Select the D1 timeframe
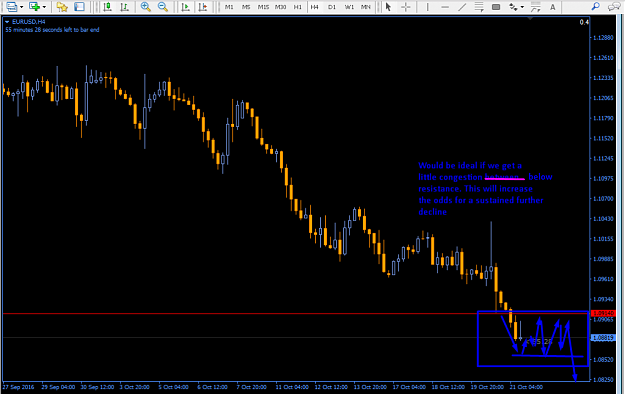Viewport: 625px width, 394px height. coord(332,7)
